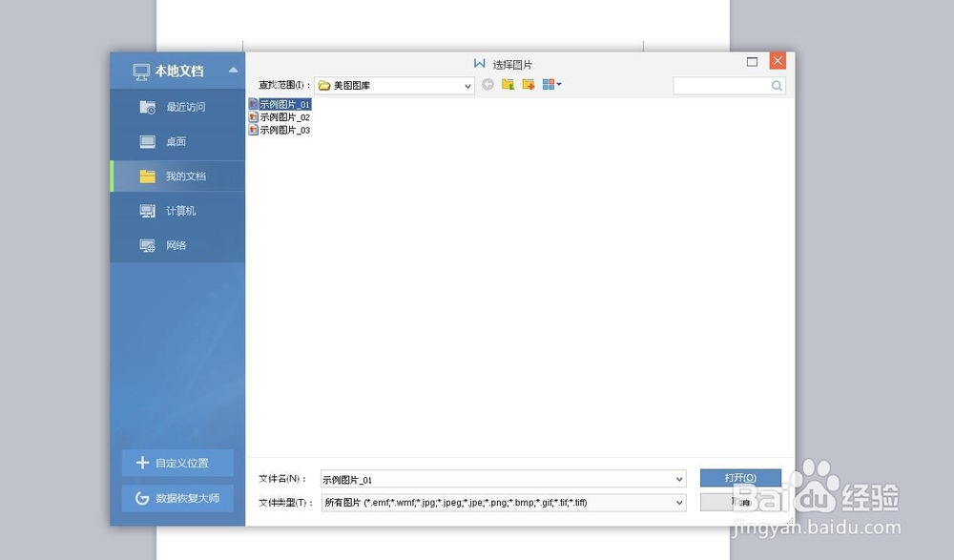The height and width of the screenshot is (560, 954).
Task: Expand the 查找范围 folder dropdown
Action: (467, 86)
